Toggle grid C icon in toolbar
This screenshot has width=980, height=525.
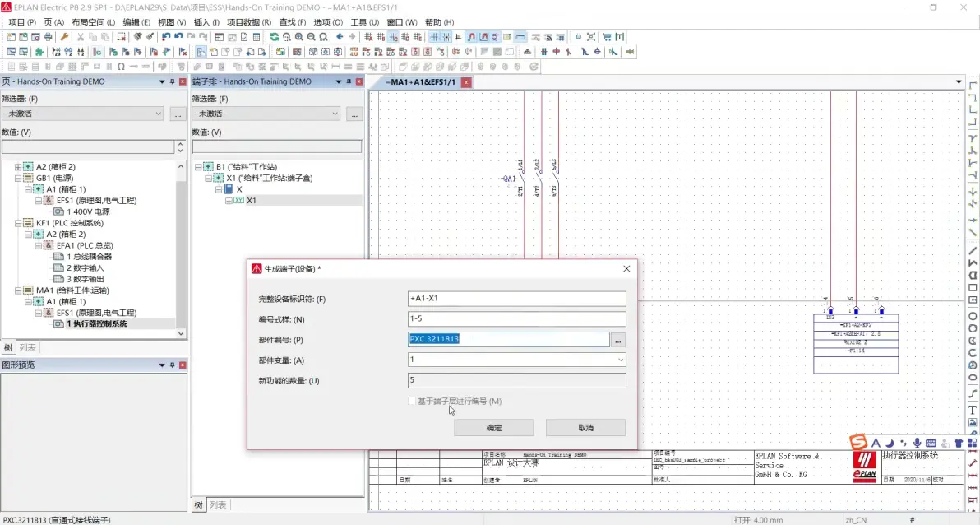pyautogui.click(x=393, y=37)
